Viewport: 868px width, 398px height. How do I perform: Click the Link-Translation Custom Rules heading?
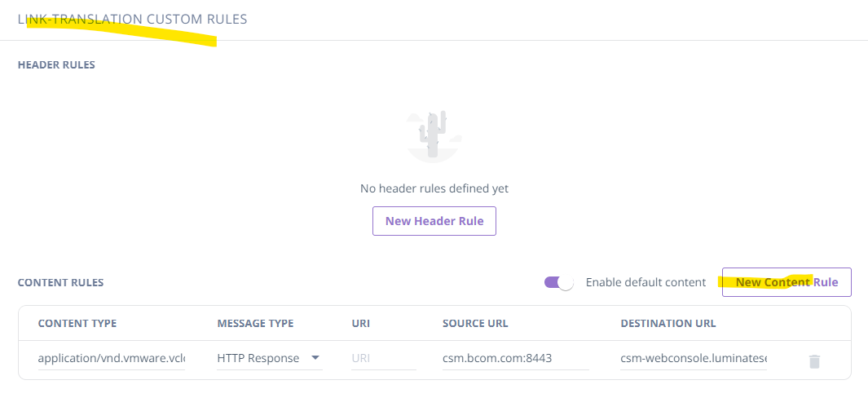pos(132,19)
